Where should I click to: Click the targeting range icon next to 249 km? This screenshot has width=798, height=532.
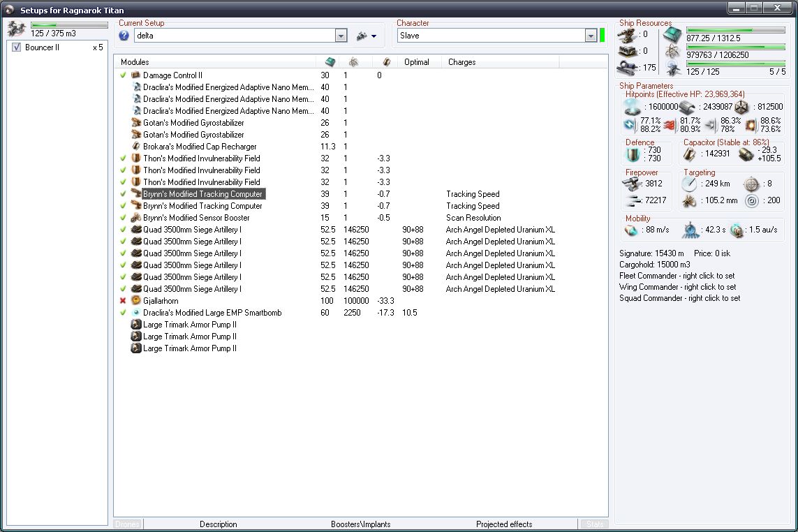[690, 184]
